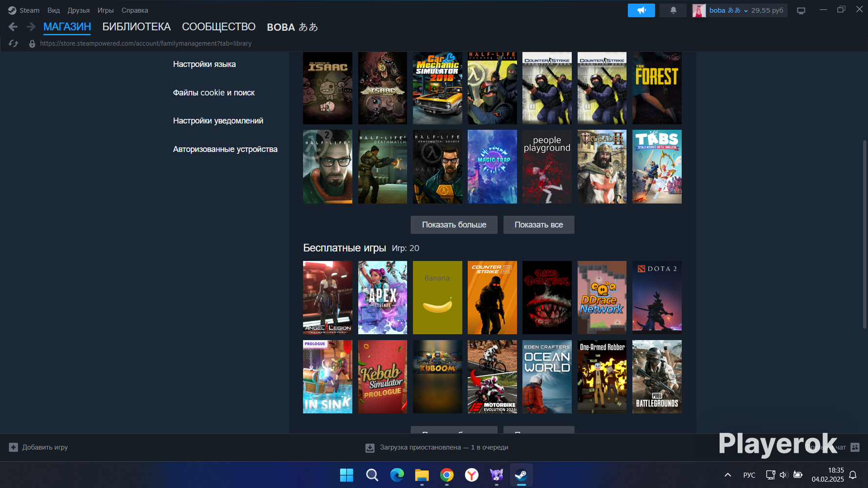868x488 pixels.
Task: Click the paused download status text
Action: pyautogui.click(x=444, y=447)
